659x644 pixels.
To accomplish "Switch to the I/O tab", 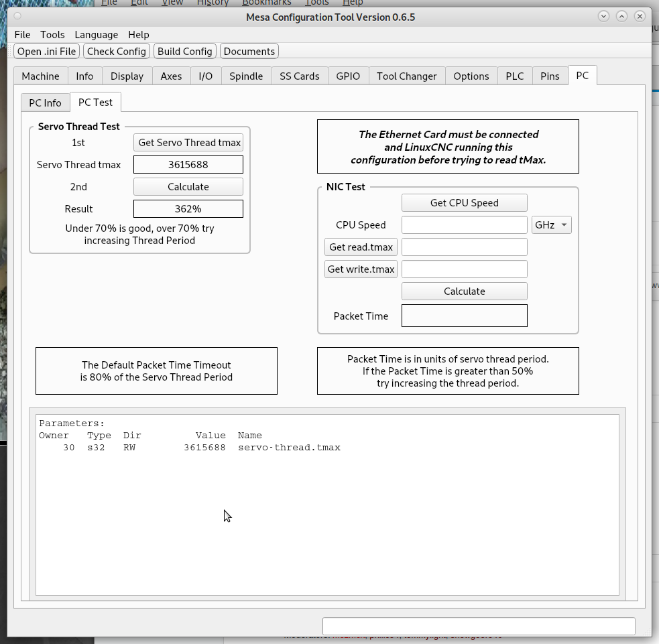I will (x=206, y=76).
